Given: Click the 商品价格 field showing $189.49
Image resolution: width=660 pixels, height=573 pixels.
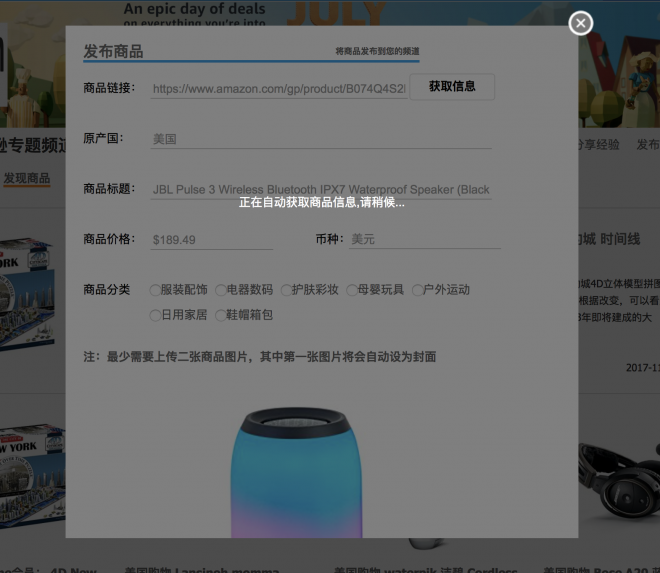Looking at the screenshot, I should pos(212,240).
